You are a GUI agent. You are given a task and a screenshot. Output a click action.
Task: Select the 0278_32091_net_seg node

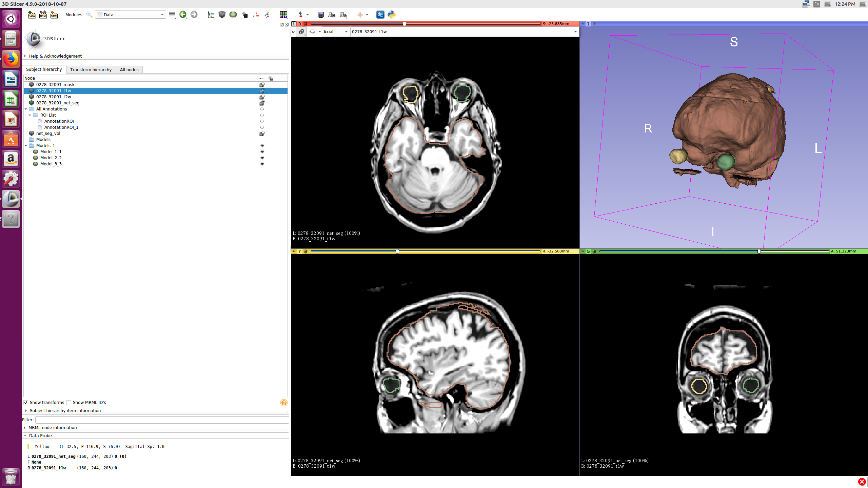point(58,103)
